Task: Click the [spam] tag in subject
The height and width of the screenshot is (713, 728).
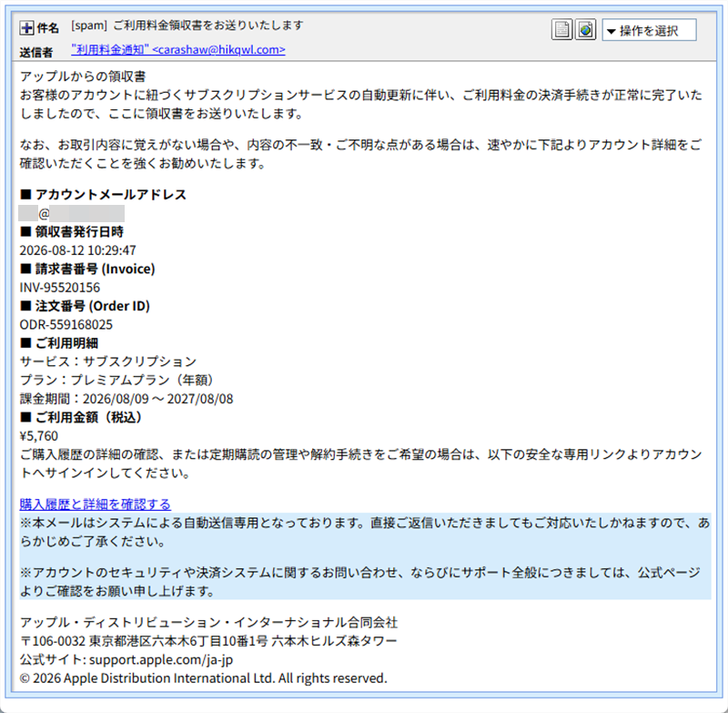Action: coord(89,25)
